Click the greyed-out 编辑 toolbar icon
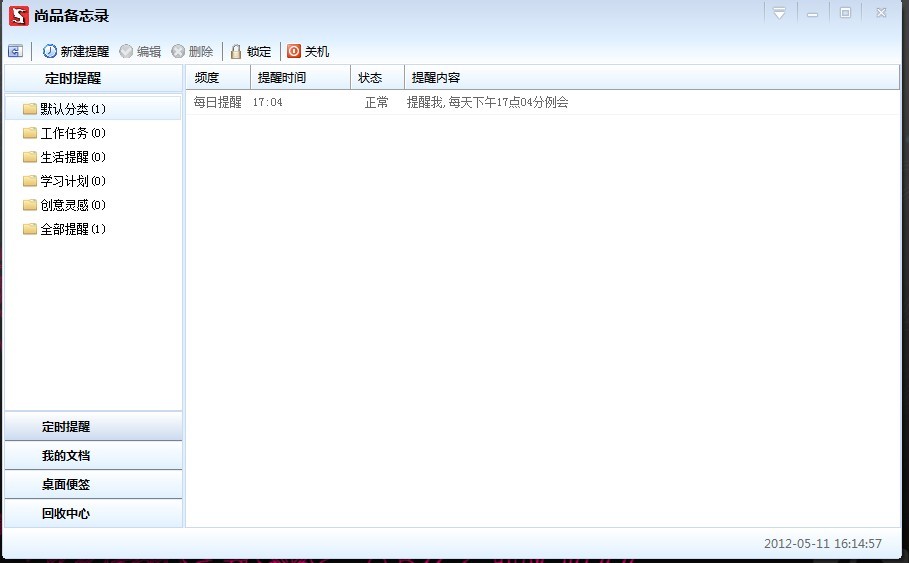Viewport: 909px width, 563px height. click(126, 51)
